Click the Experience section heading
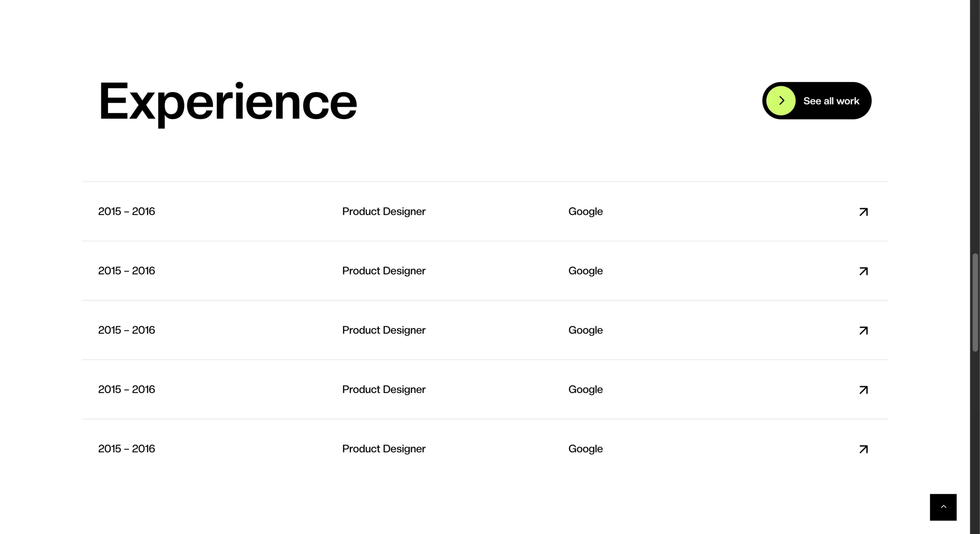 (x=227, y=101)
